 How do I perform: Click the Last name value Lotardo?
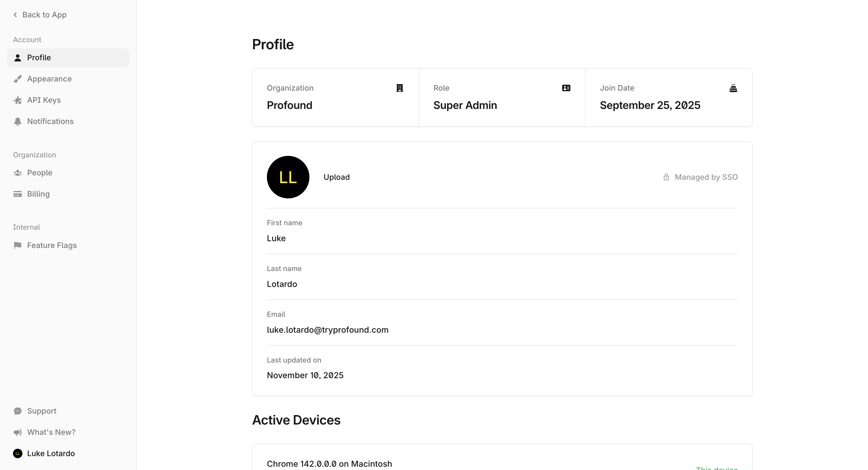(x=282, y=284)
